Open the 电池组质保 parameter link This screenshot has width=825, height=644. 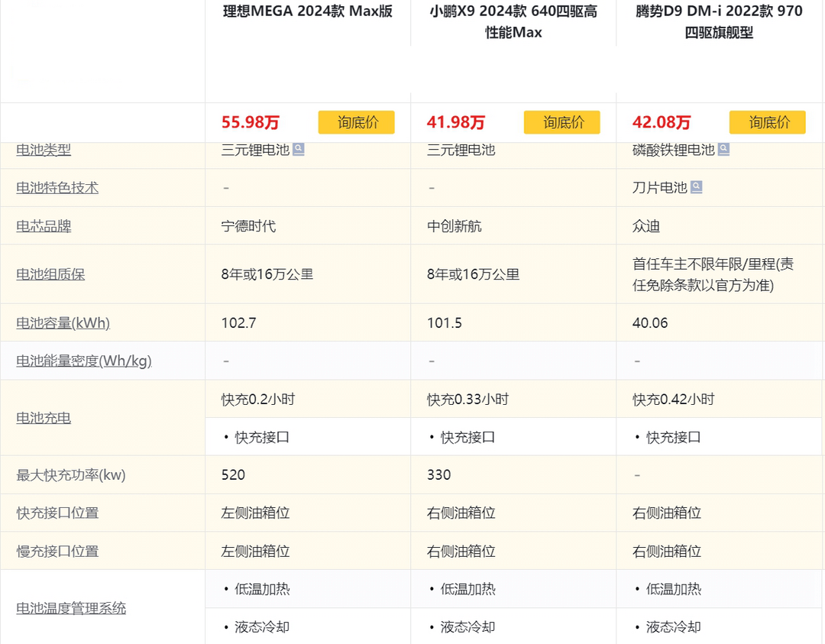[50, 274]
